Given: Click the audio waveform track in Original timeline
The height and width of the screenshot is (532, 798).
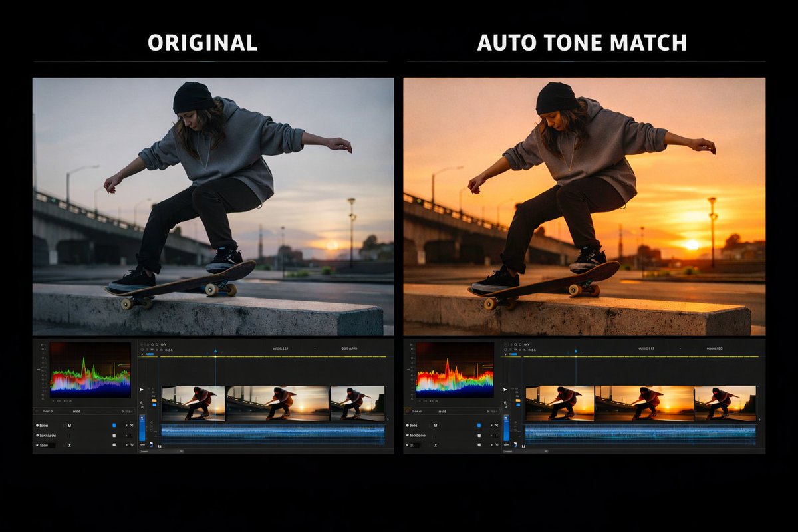Looking at the screenshot, I should [273, 435].
